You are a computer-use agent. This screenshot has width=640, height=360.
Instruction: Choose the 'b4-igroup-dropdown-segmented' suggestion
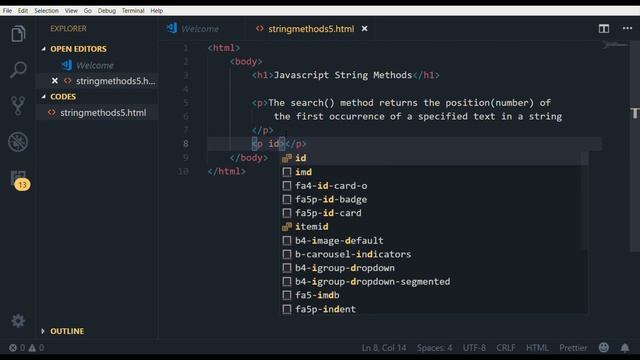coord(434,282)
